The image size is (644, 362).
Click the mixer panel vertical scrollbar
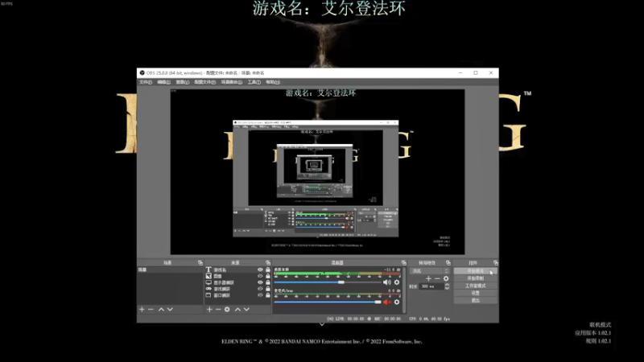point(405,290)
